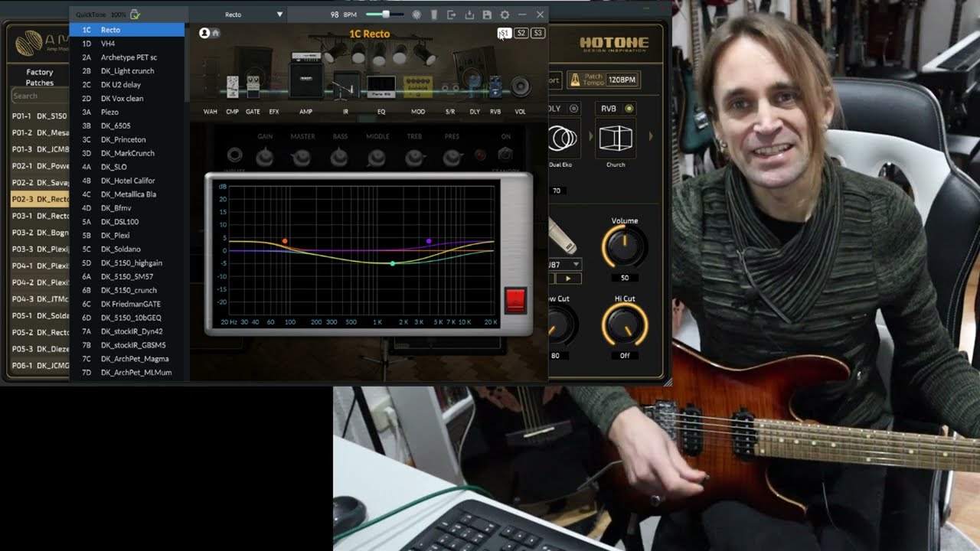Select 7C DK_ArchPet_Magma patch
The width and height of the screenshot is (980, 551).
pyautogui.click(x=127, y=359)
